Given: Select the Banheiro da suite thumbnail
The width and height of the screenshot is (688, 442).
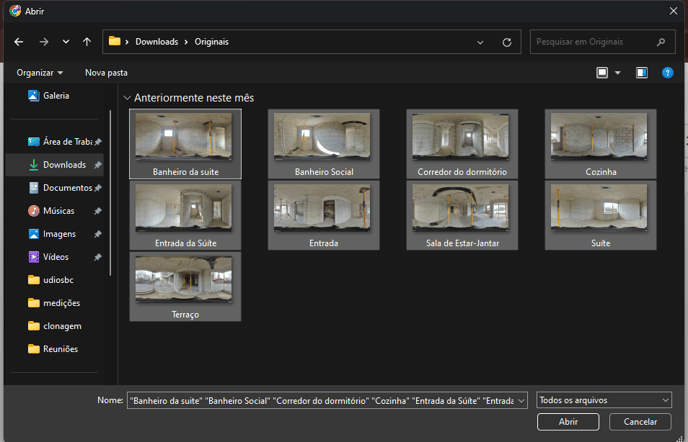Looking at the screenshot, I should click(185, 144).
